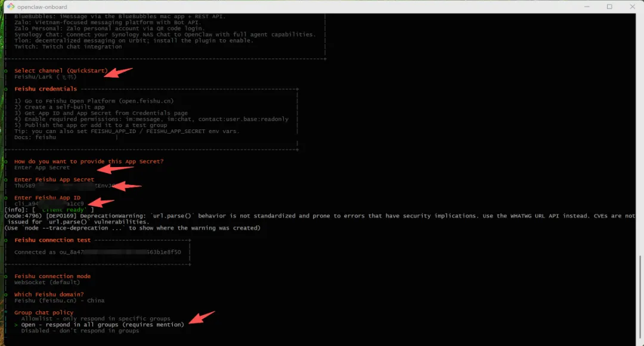Click the 'Feishu connection test' heading
644x346 pixels.
tap(52, 240)
